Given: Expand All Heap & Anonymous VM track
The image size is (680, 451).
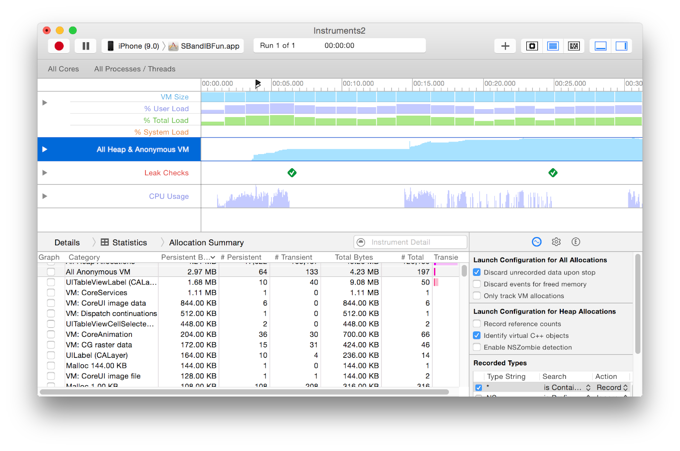Looking at the screenshot, I should point(44,149).
